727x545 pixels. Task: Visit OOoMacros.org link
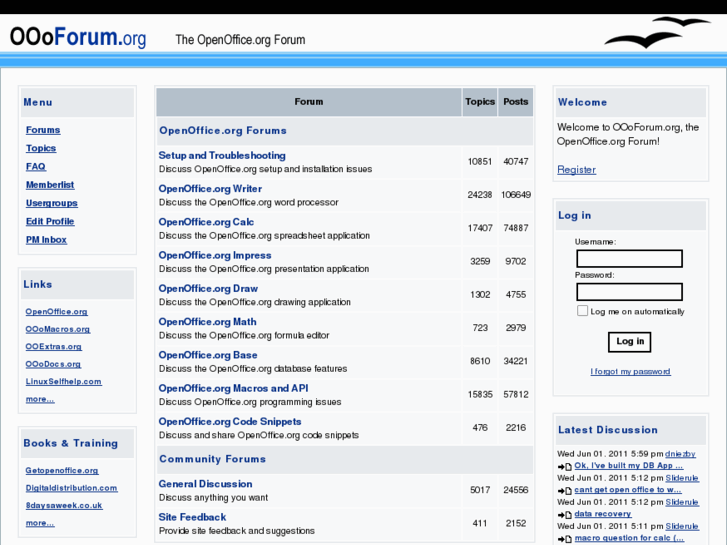[x=58, y=329]
